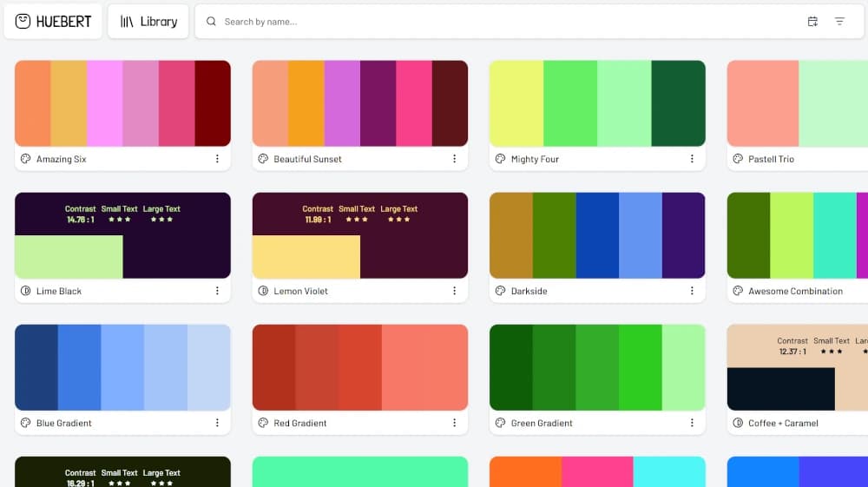This screenshot has height=487, width=868.
Task: Click the palette icon beside Pastell Trio
Action: click(x=738, y=159)
